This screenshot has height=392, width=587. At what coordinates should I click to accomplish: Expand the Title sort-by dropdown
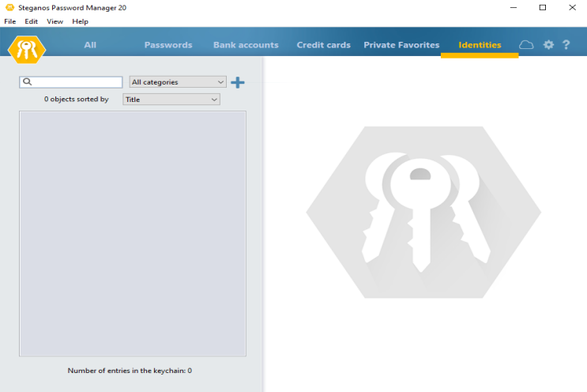[171, 100]
